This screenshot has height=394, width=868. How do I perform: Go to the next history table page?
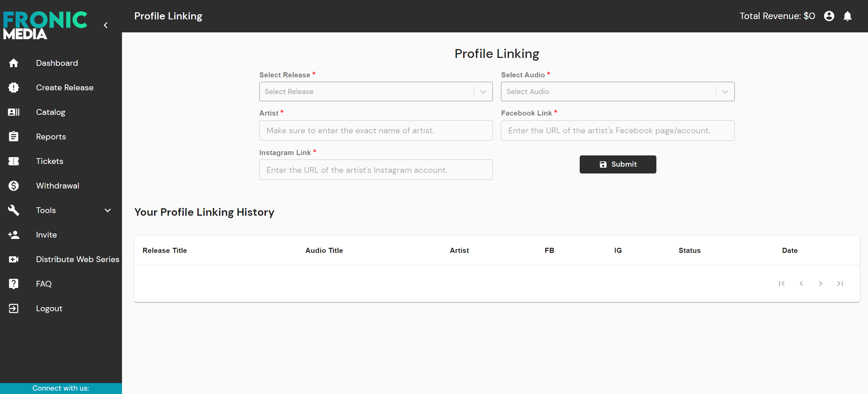click(821, 284)
